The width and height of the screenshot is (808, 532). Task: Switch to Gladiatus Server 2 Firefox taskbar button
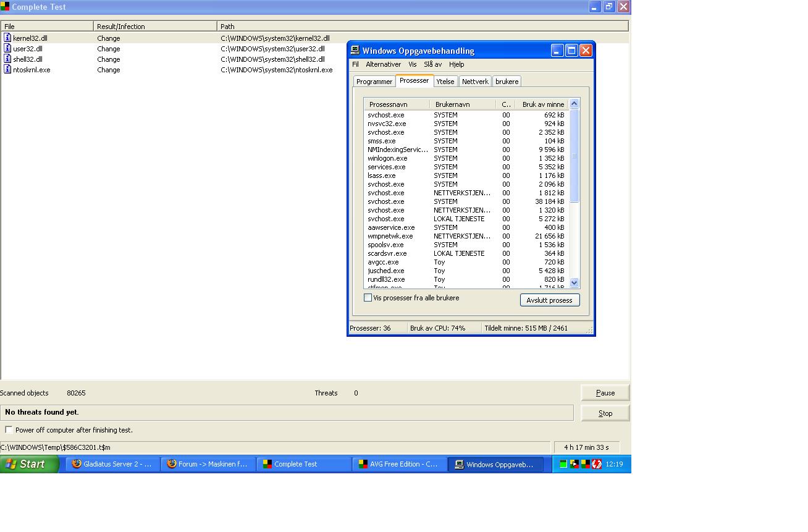112,464
